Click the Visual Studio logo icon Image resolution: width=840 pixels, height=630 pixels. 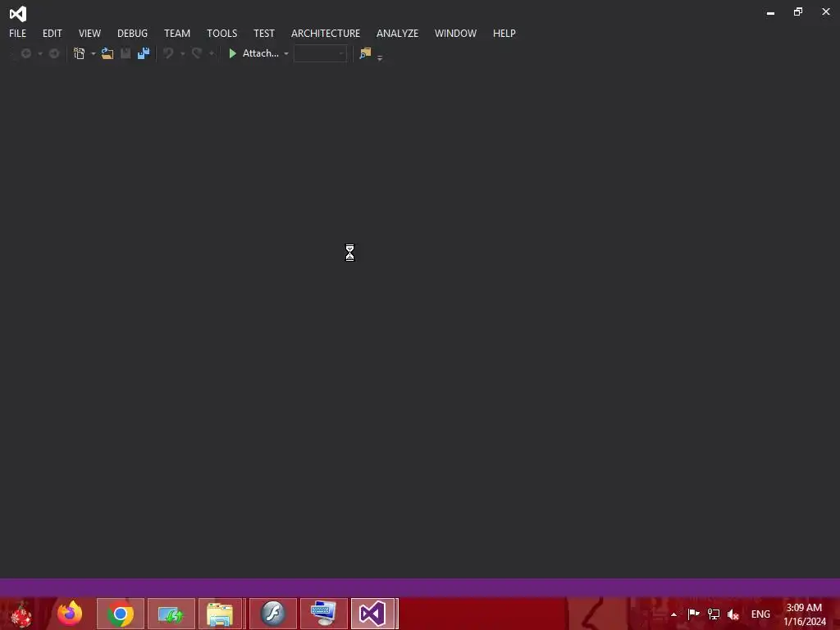18,13
